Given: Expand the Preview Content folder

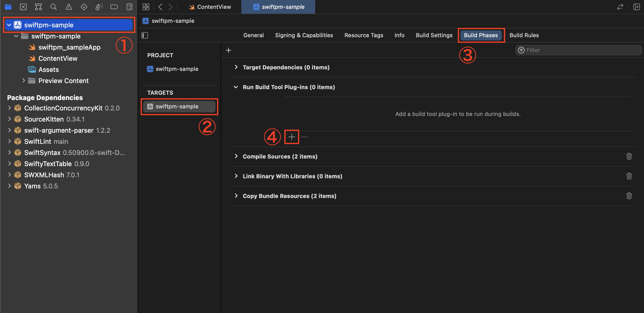Looking at the screenshot, I should coord(24,81).
